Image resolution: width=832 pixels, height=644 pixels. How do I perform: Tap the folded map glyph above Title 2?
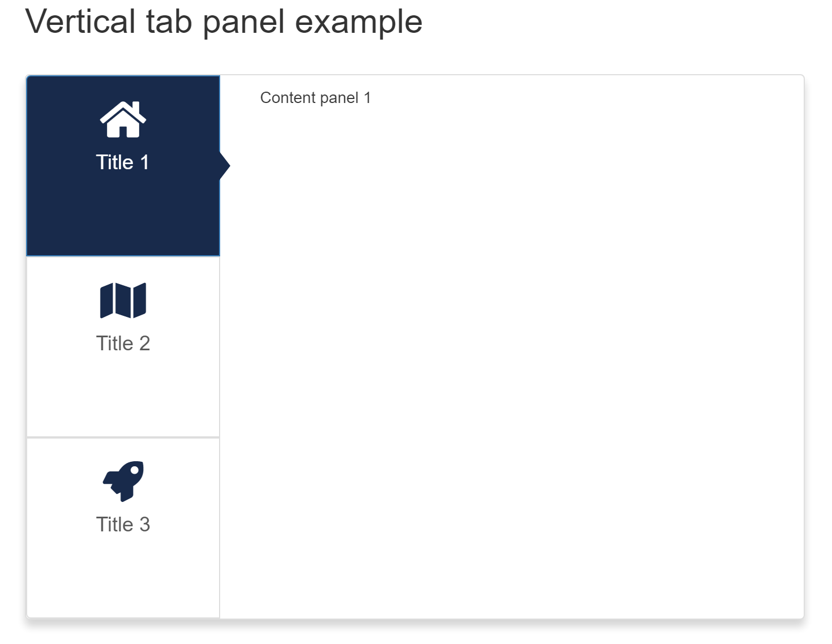point(123,300)
